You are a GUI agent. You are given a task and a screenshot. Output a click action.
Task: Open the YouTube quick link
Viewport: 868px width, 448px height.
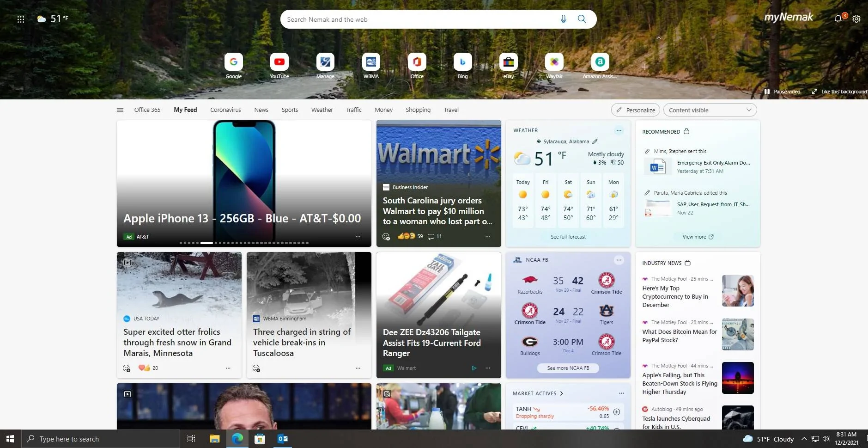279,66
